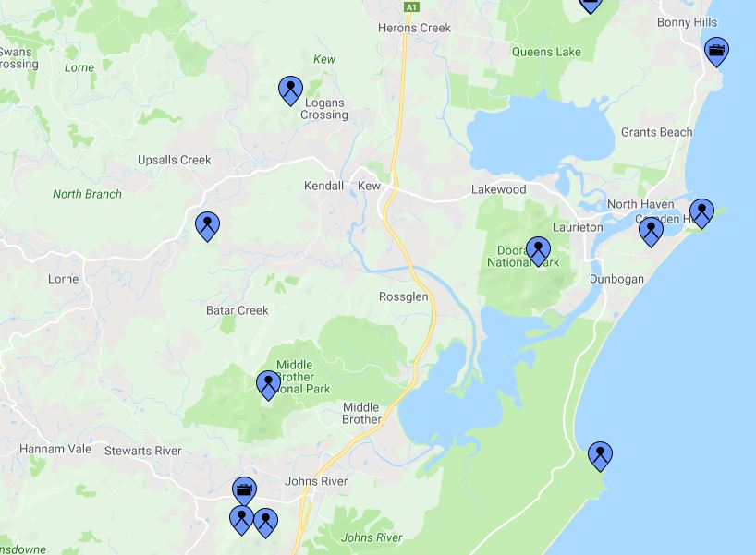756x555 pixels.
Task: Select the left tent marker below Johns River briefcase
Action: point(241,520)
